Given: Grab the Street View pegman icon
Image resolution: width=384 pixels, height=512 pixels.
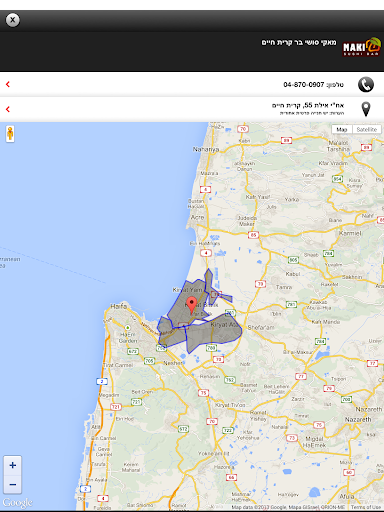Looking at the screenshot, I should (x=10, y=134).
